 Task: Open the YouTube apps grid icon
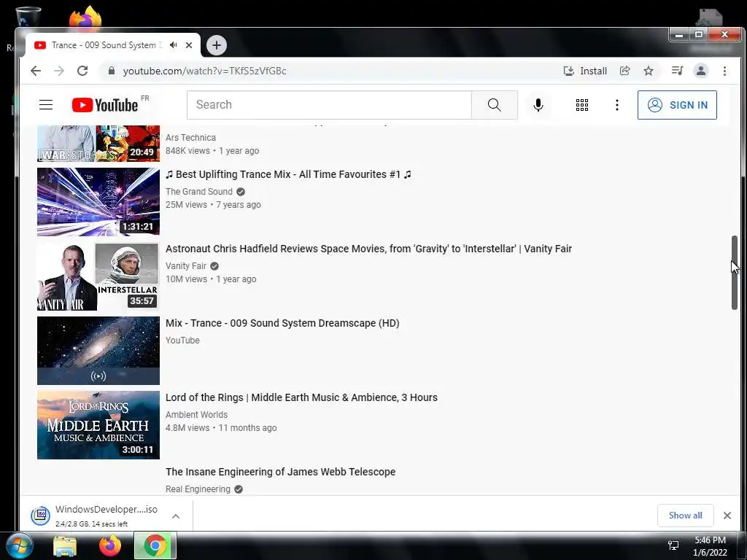[581, 105]
